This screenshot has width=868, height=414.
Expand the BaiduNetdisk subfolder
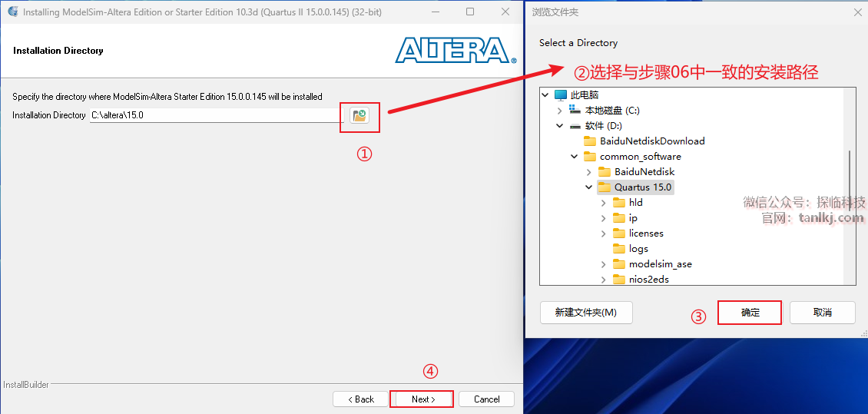pos(589,172)
